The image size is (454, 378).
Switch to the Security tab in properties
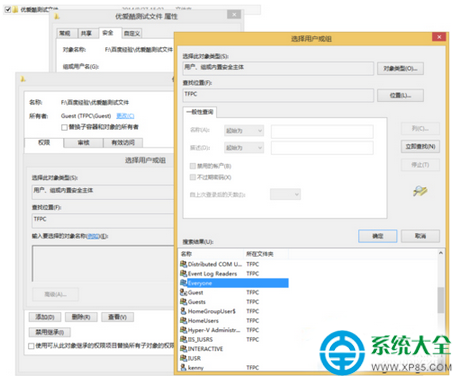[x=108, y=33]
